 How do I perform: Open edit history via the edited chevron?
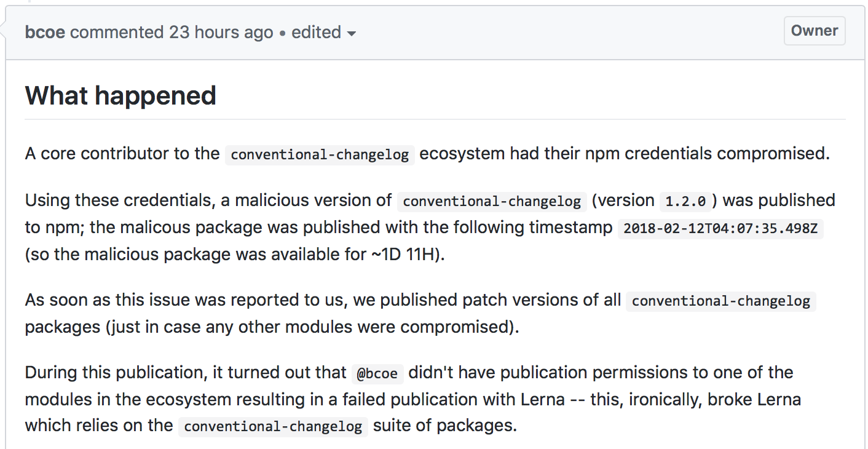[x=352, y=33]
